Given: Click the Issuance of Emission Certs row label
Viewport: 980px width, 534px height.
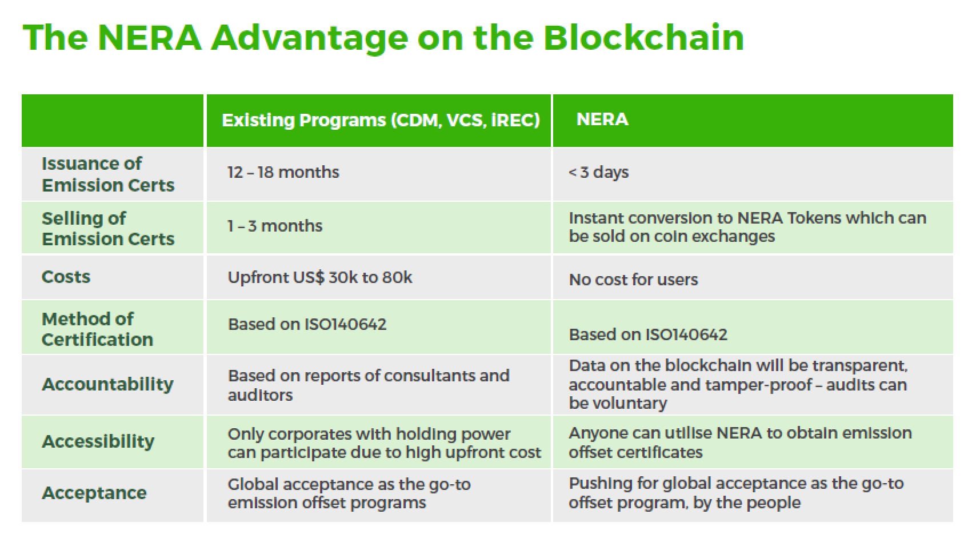Looking at the screenshot, I should point(108,174).
